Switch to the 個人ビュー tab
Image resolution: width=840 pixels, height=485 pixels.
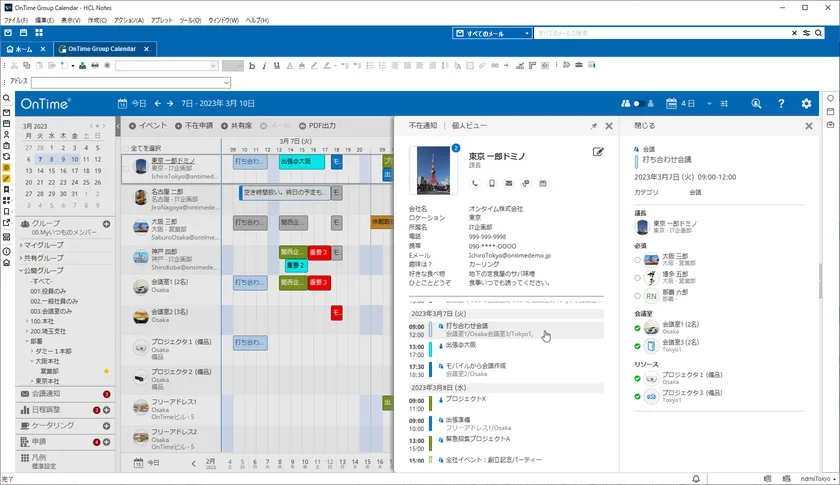click(469, 126)
